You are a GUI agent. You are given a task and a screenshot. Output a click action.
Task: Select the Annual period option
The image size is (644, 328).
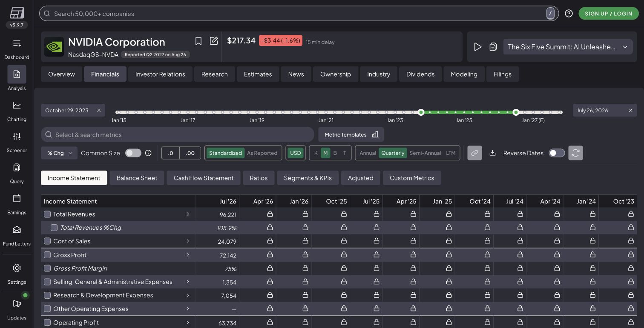pyautogui.click(x=368, y=153)
